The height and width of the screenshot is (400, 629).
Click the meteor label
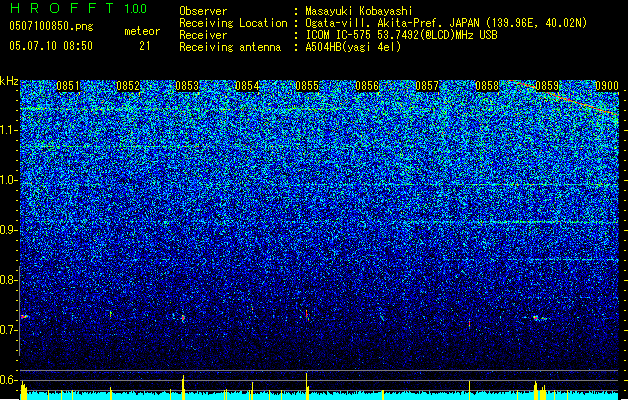142,31
